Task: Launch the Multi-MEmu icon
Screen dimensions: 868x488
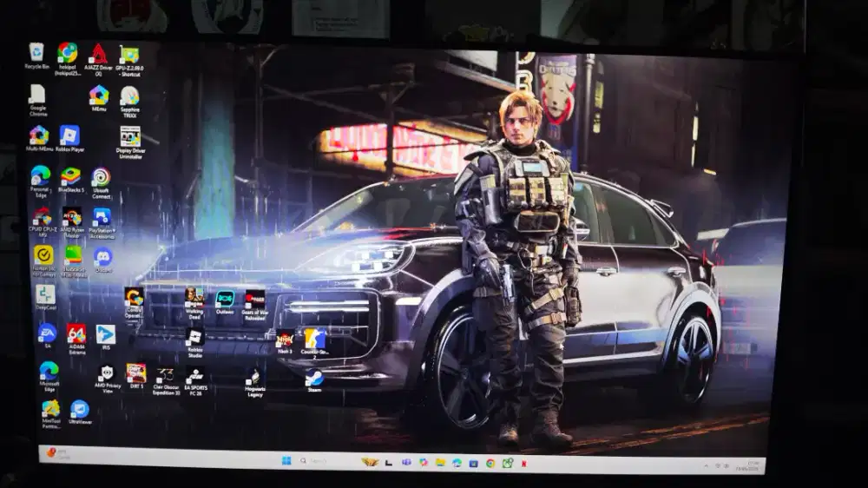Action: coord(39,138)
